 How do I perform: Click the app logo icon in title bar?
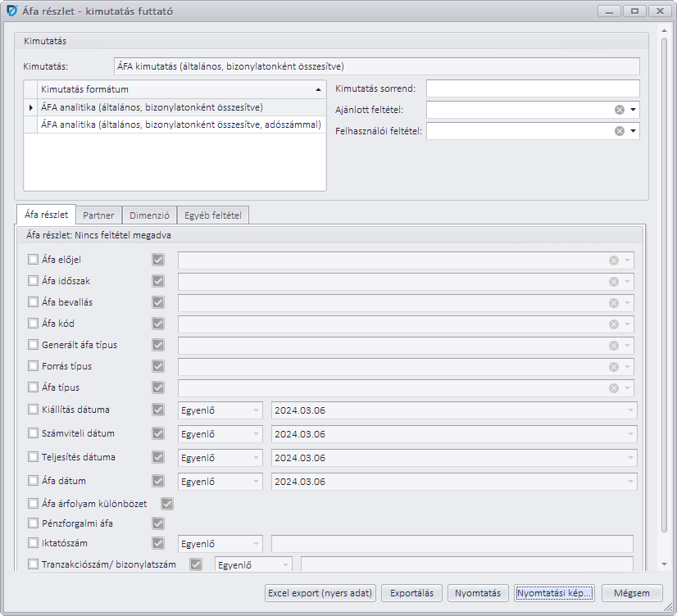click(11, 12)
